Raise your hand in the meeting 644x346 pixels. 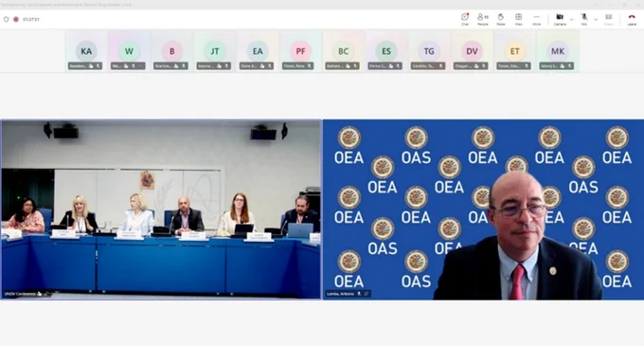point(501,19)
